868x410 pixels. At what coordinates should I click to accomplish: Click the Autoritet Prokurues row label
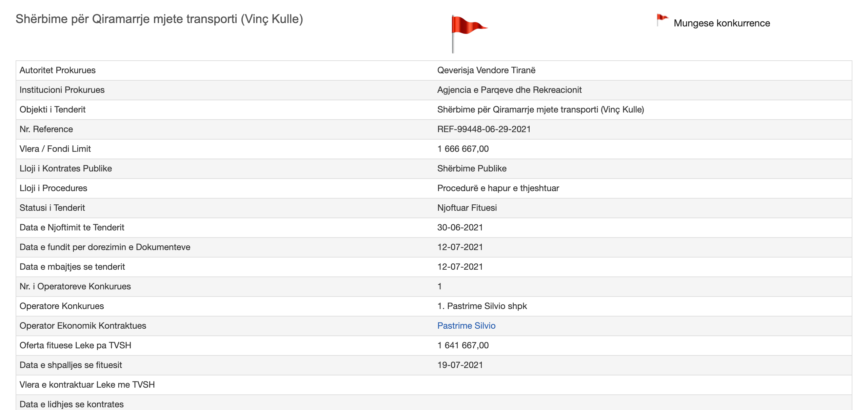tap(57, 70)
